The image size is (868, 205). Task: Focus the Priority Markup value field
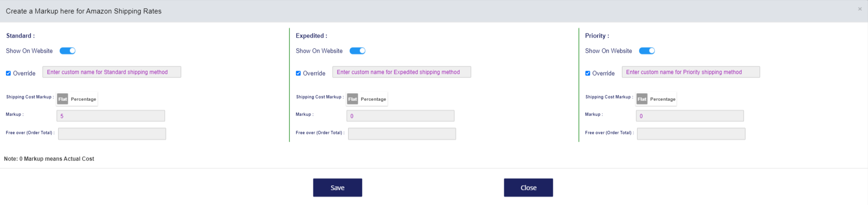pyautogui.click(x=690, y=116)
